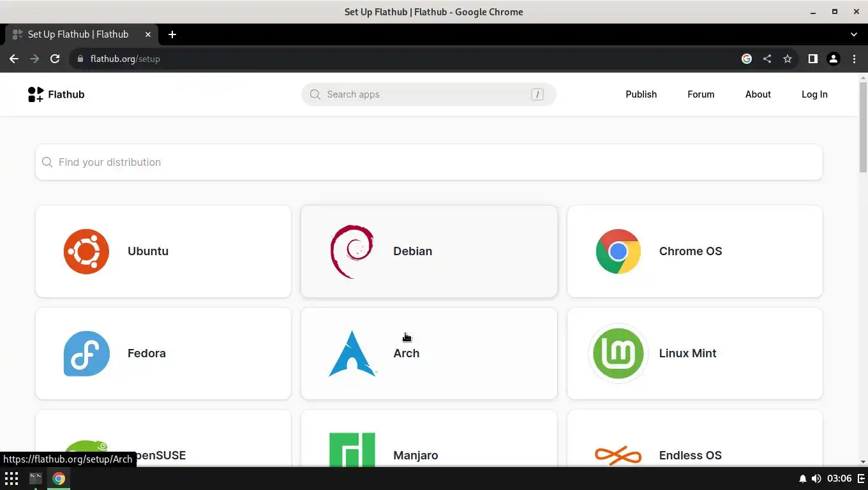868x490 pixels.
Task: Open the Arch setup card
Action: [x=429, y=353]
